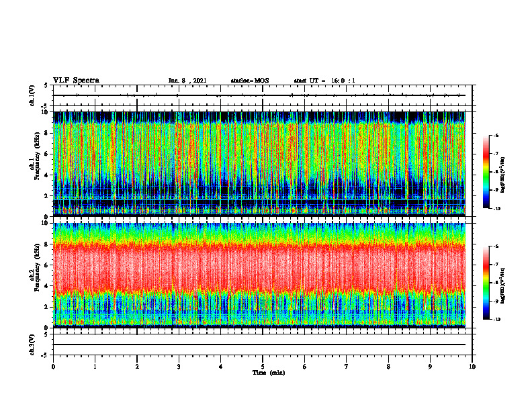Viewport: 532px width, 411px height.
Task: Click the "-6" label on ch.2 colorbar
Action: [x=496, y=246]
